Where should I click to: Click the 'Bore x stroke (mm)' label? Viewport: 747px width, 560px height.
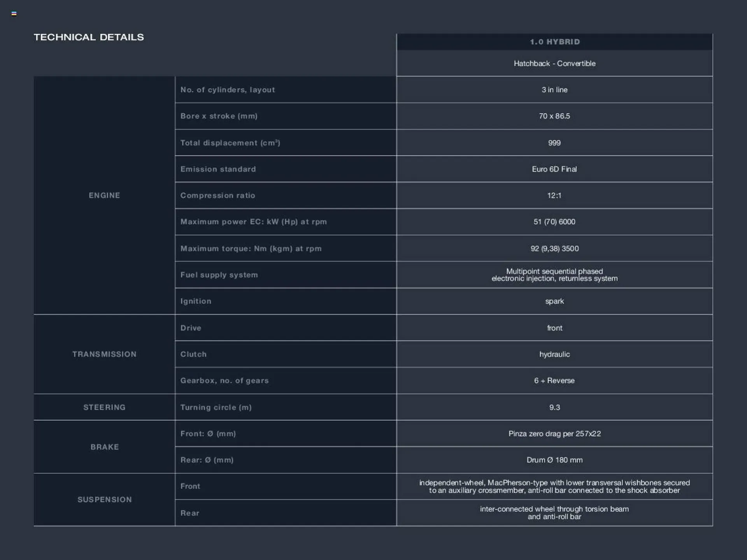[x=219, y=116]
